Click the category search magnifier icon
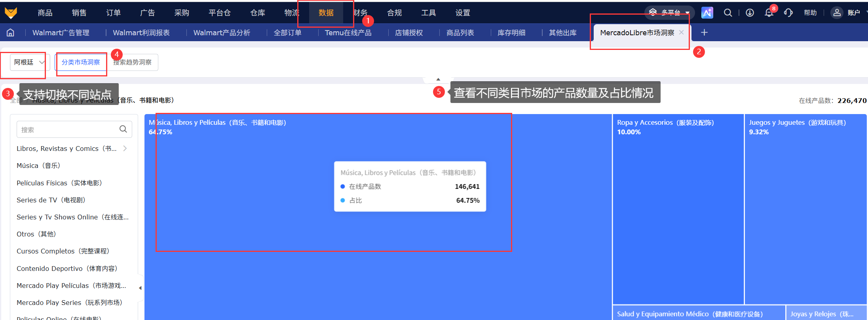 pos(123,129)
